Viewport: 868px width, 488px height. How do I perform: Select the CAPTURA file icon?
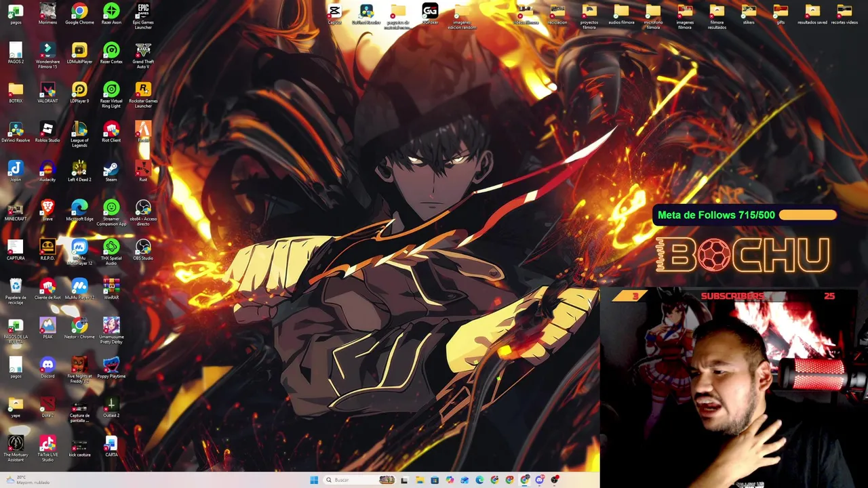click(x=16, y=249)
